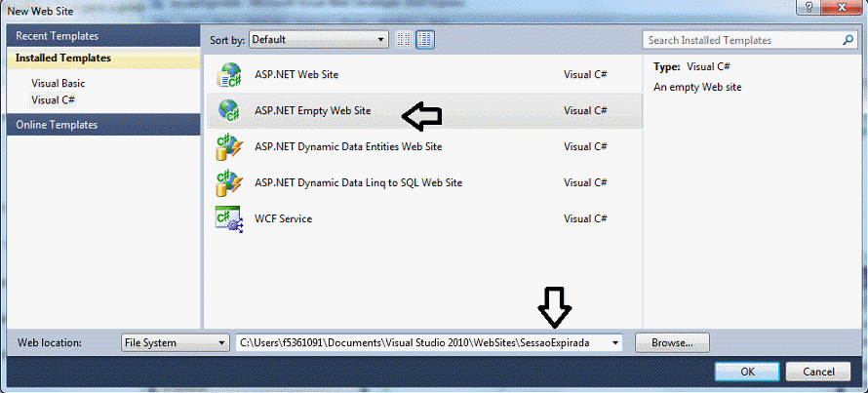Click the dialog help question mark button
868x393 pixels.
[x=809, y=7]
